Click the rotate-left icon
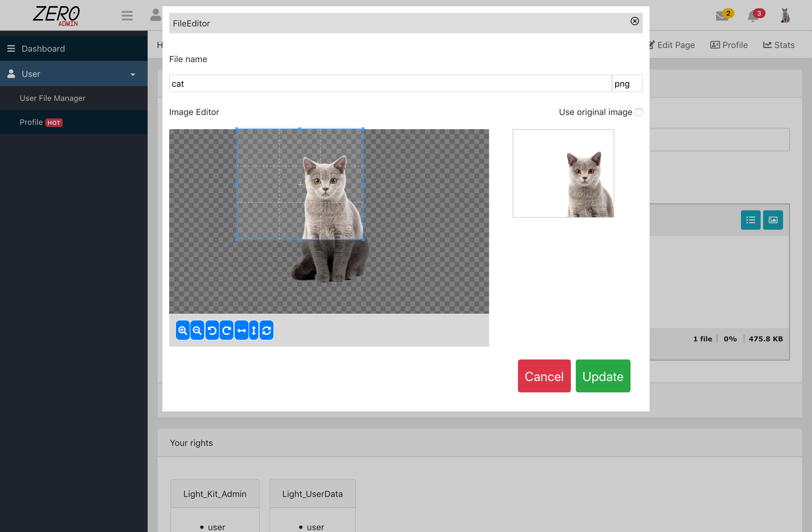 tap(213, 331)
